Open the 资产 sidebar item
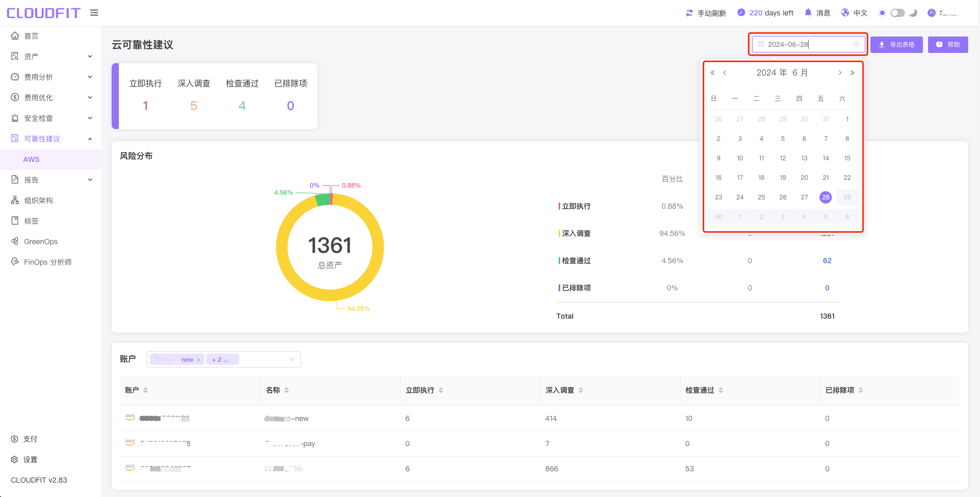Viewport: 980px width, 497px height. [50, 57]
